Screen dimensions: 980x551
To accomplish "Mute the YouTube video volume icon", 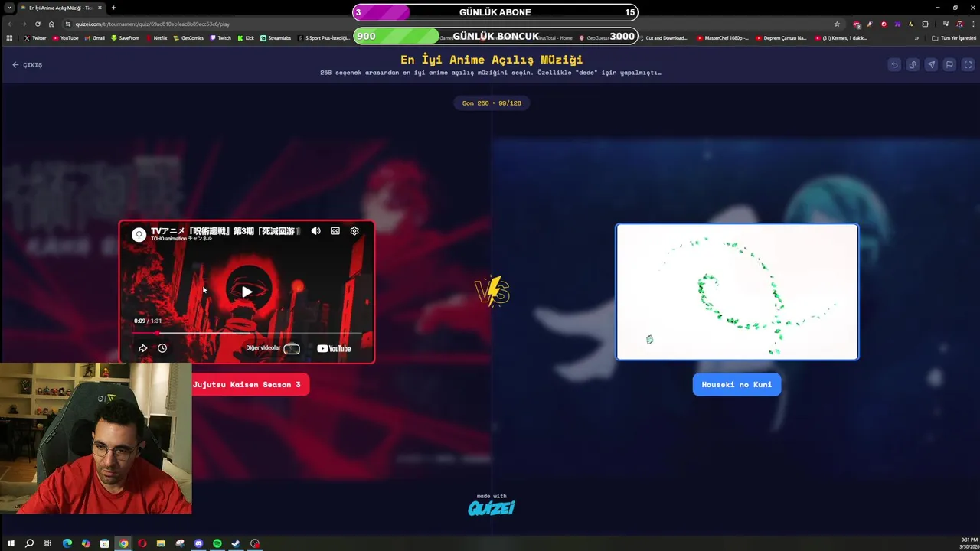I will point(316,231).
